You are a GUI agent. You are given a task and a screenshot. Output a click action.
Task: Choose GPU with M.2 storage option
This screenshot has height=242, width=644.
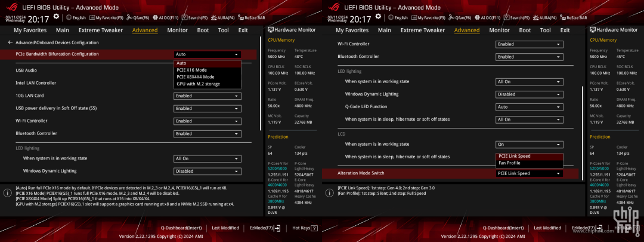tap(208, 84)
